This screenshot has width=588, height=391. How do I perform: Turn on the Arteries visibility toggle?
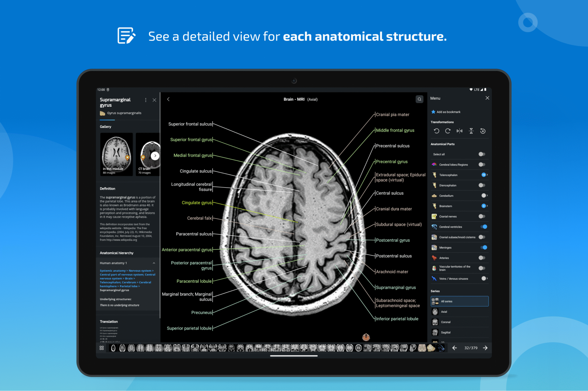click(x=481, y=258)
